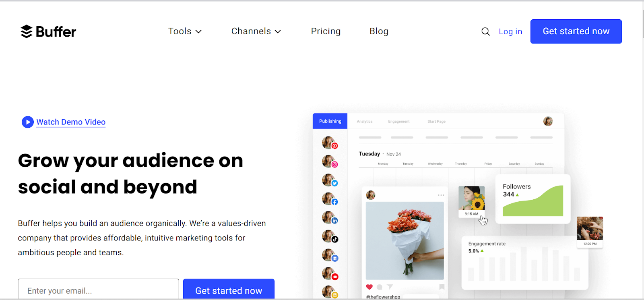Screen dimensions: 644x300
Task: Expand the Channels dropdown menu
Action: [x=256, y=31]
